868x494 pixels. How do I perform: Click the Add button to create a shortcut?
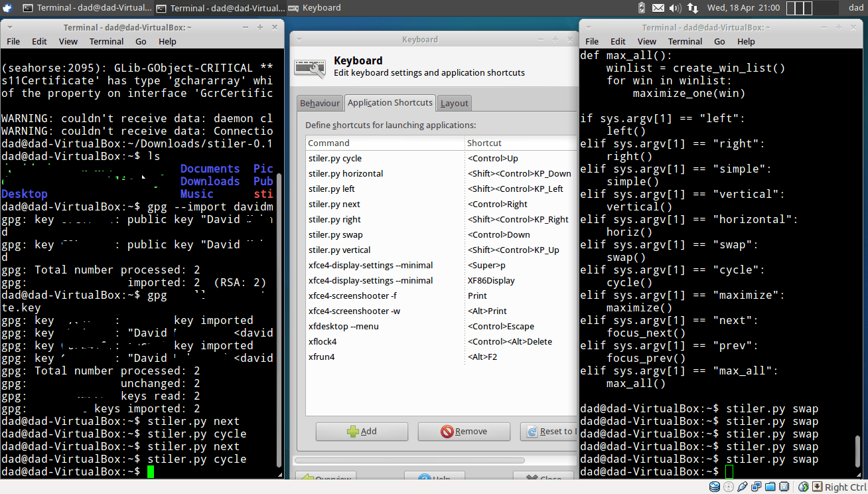click(x=362, y=432)
